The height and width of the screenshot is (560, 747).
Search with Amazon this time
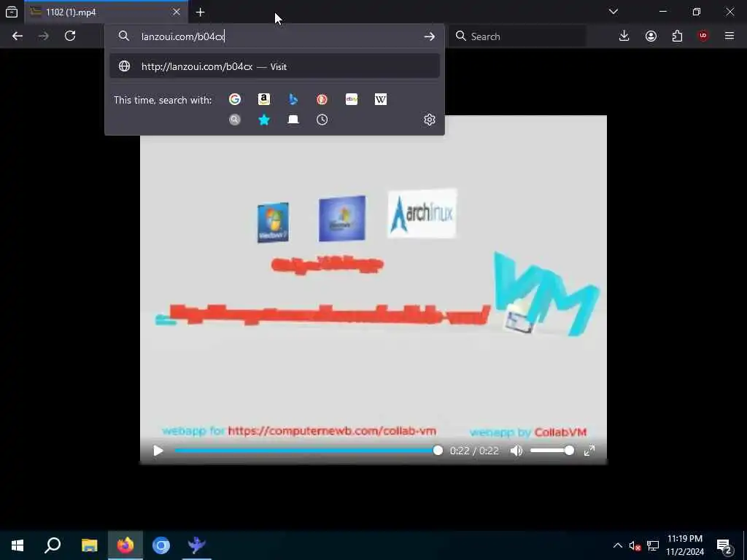pos(264,99)
